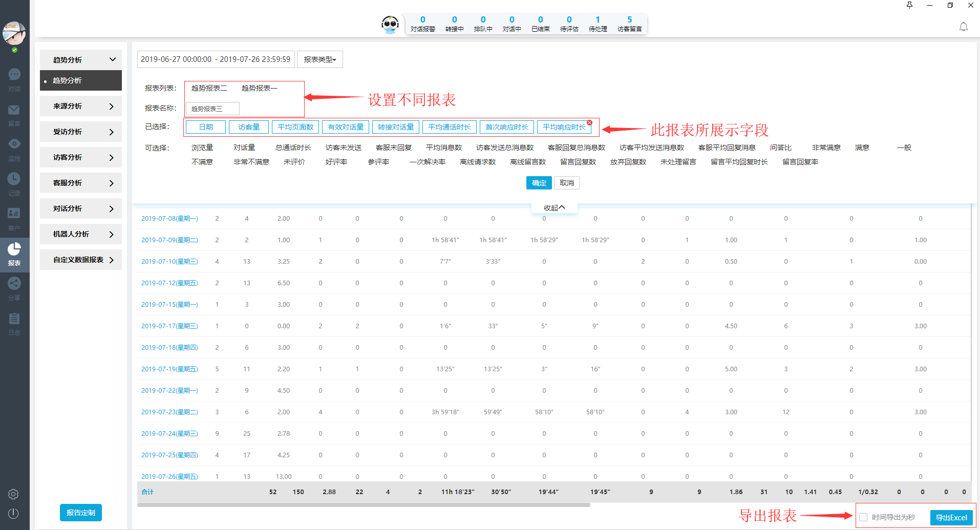
Task: Click the power logout icon
Action: coord(13,513)
